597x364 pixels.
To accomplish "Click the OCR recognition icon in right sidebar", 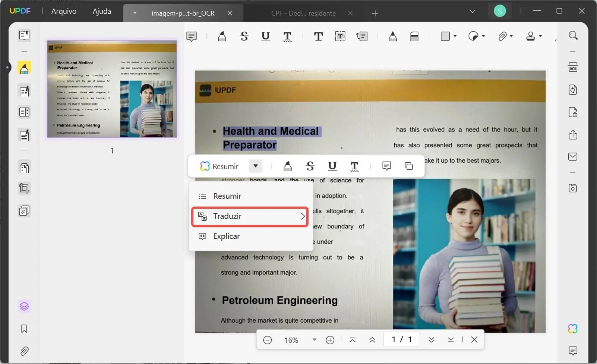I will 573,67.
